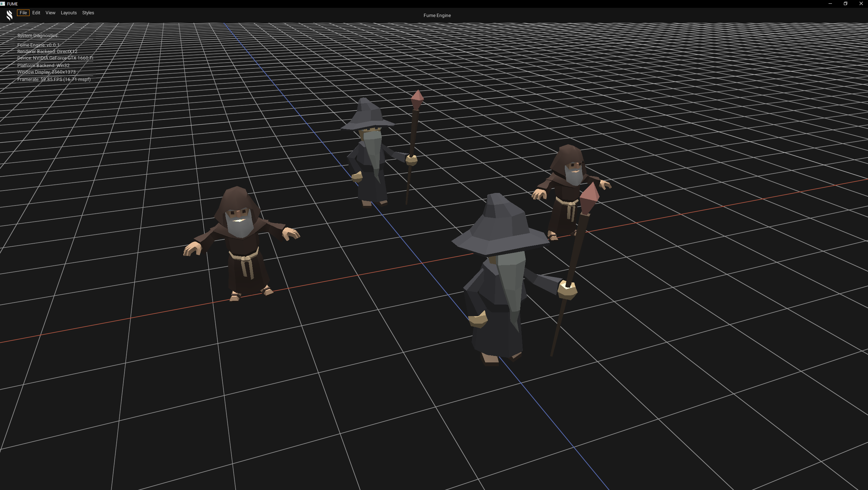Open the View menu

point(50,13)
